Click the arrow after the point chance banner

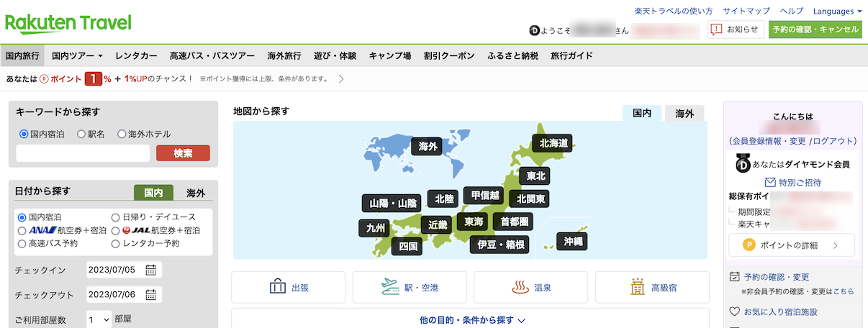click(x=341, y=78)
